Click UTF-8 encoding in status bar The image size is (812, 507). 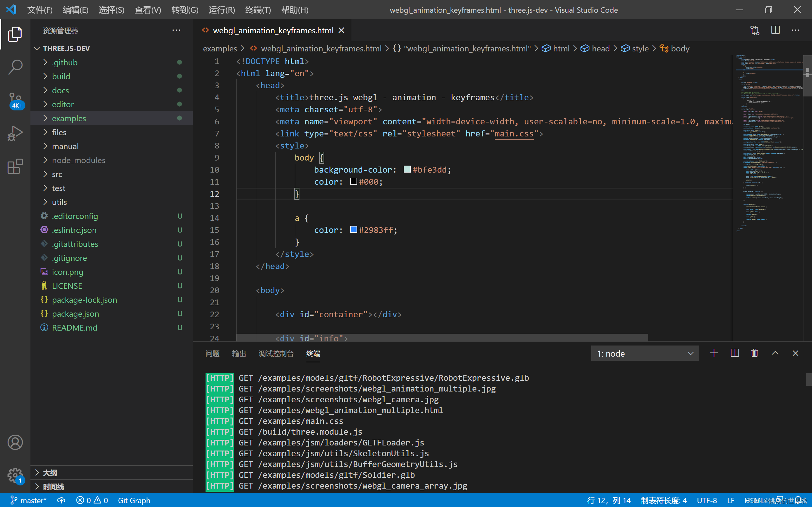coord(707,500)
